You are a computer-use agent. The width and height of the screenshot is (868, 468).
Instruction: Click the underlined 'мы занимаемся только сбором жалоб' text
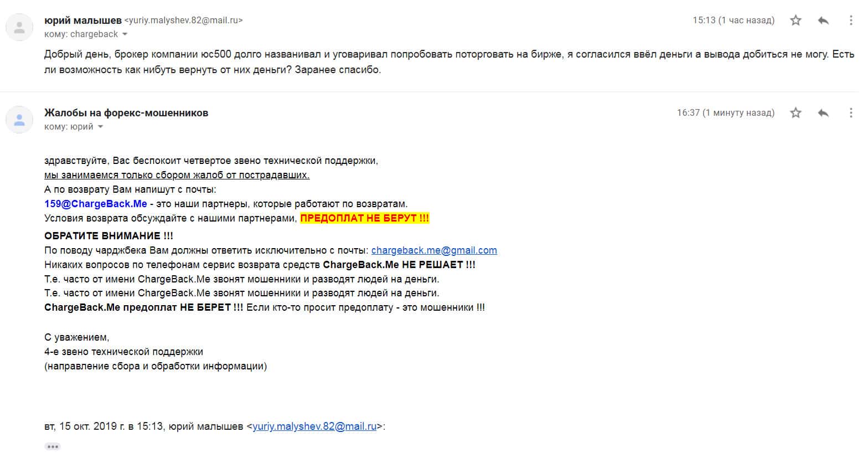(x=177, y=175)
